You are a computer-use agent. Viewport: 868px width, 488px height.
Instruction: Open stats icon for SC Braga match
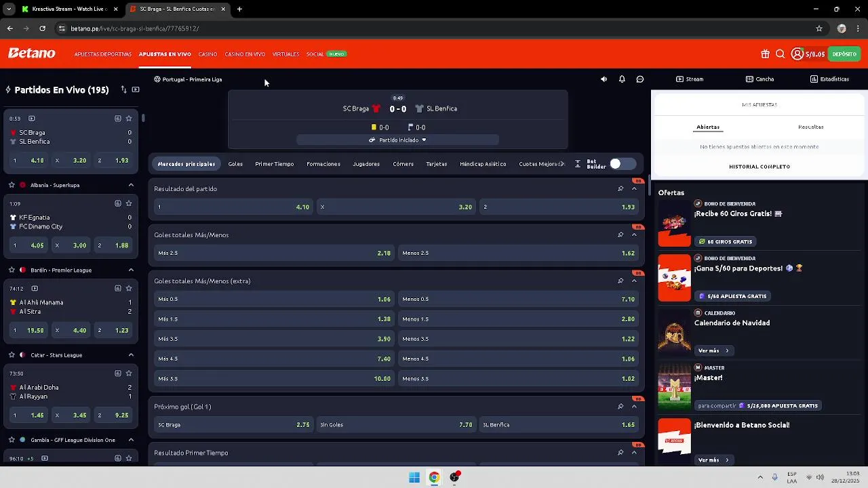coord(118,119)
